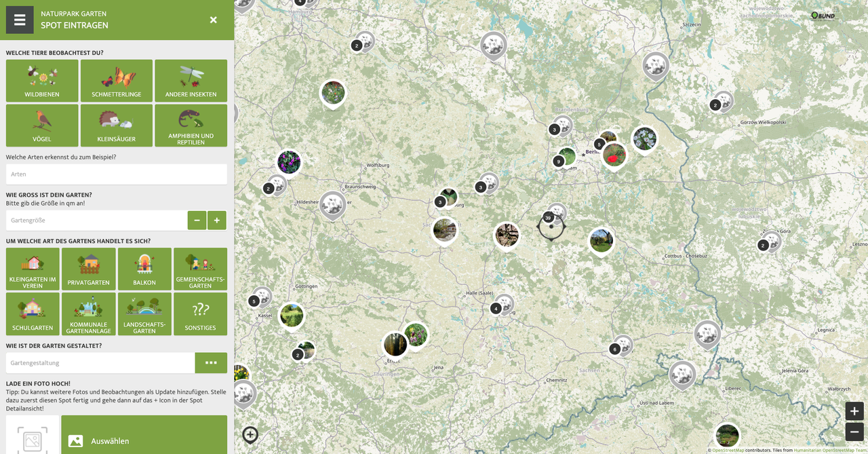Close the Spot Eintragen panel

click(213, 20)
